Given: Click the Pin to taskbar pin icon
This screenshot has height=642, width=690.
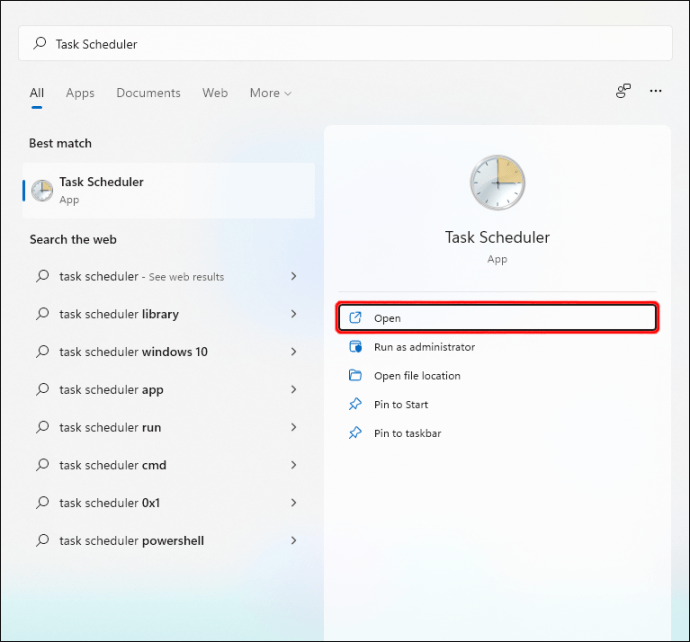Looking at the screenshot, I should 355,434.
